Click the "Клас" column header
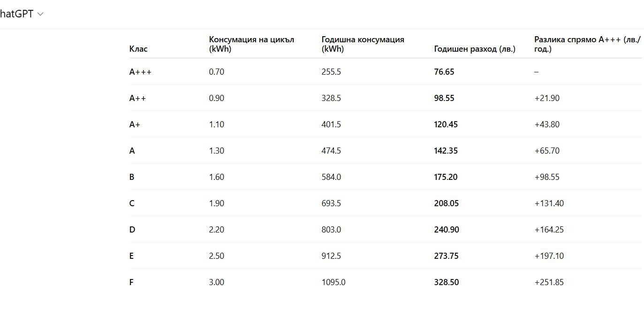644x318 pixels. (x=138, y=49)
